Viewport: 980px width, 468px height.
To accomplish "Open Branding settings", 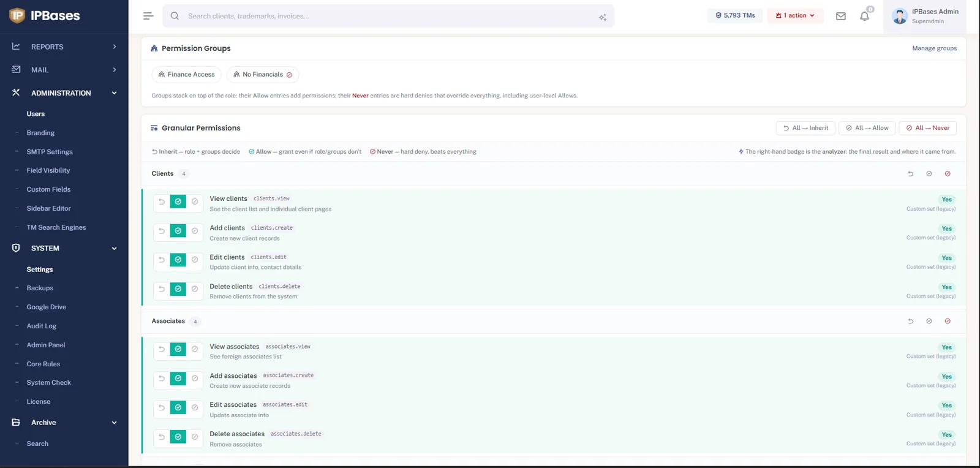I will 40,133.
